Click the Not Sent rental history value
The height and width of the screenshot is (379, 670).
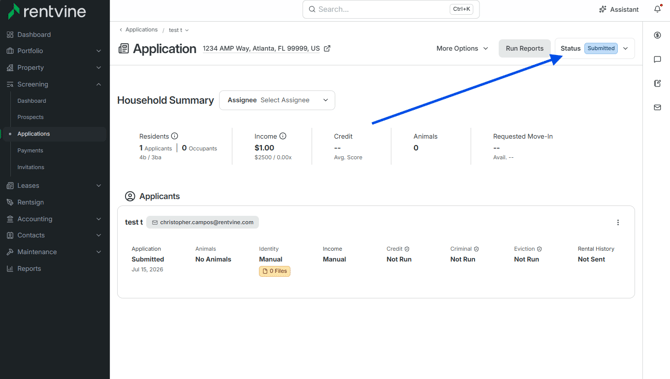(591, 259)
